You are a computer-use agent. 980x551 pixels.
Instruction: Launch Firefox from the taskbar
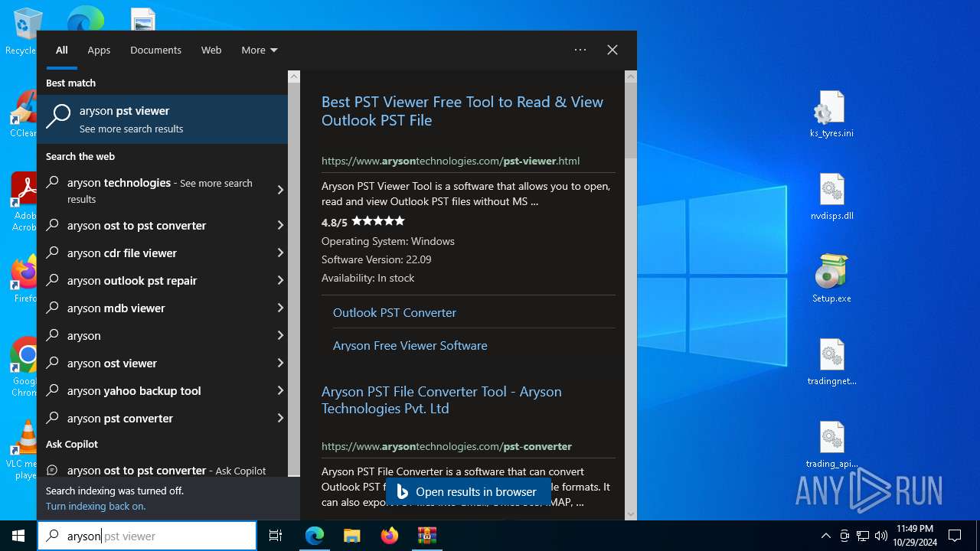389,536
